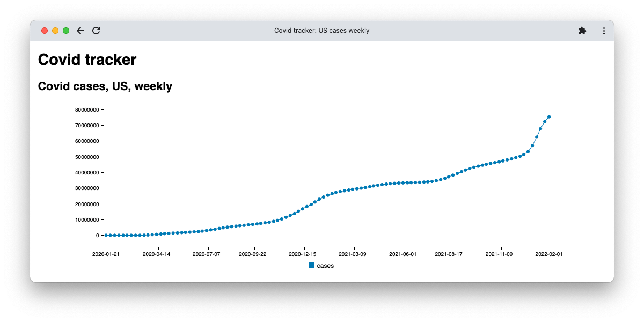Select the final, highest data point on the chart

549,116
